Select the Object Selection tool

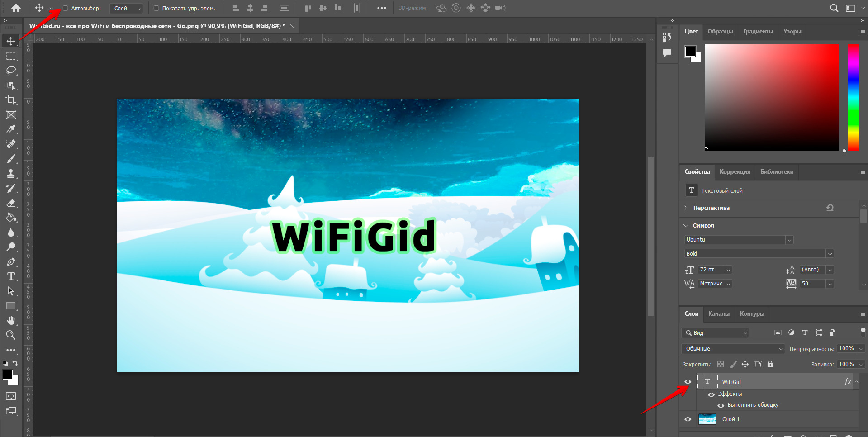pos(11,85)
